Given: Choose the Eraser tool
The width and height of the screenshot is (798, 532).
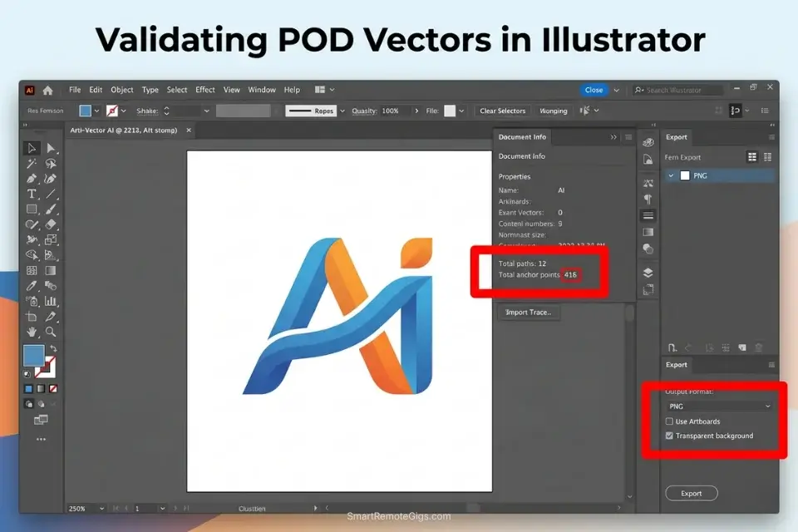Looking at the screenshot, I should coord(51,224).
